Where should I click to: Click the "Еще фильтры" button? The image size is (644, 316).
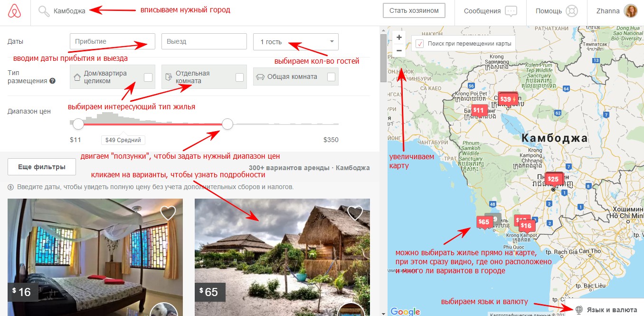point(42,167)
